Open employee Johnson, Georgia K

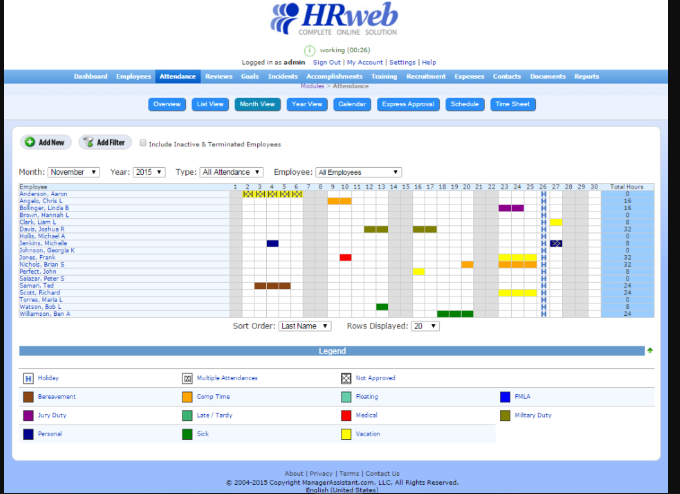pyautogui.click(x=47, y=250)
